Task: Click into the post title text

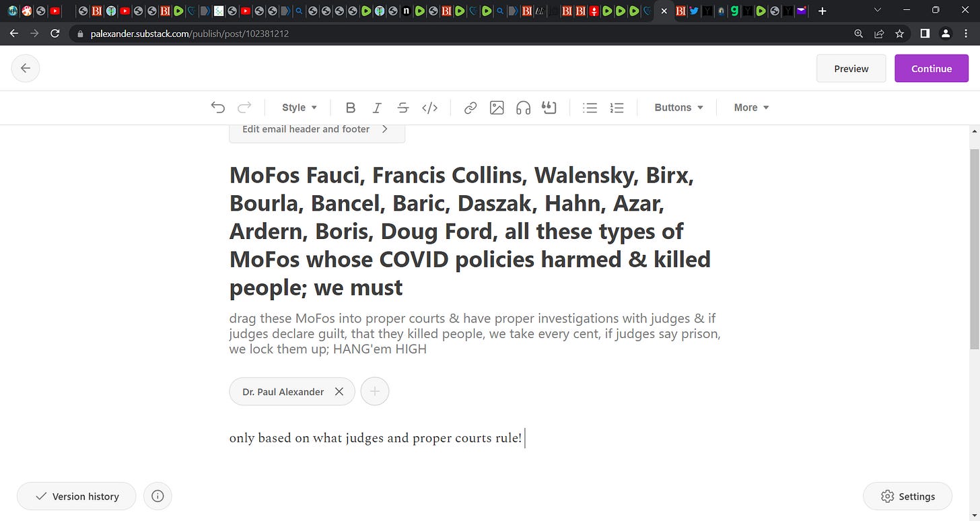Action: pos(470,231)
